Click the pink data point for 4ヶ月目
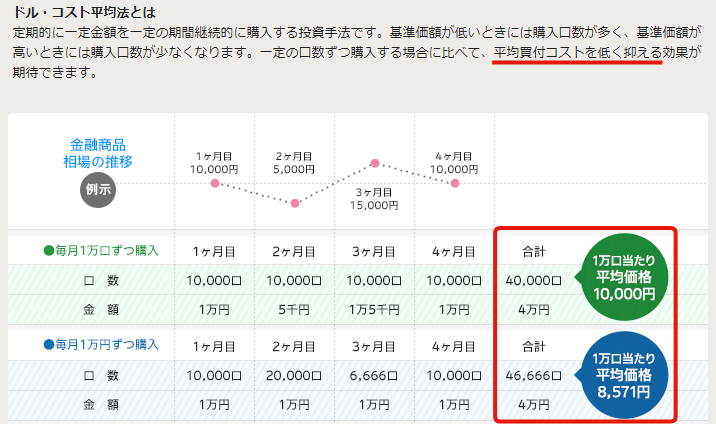 [x=455, y=183]
